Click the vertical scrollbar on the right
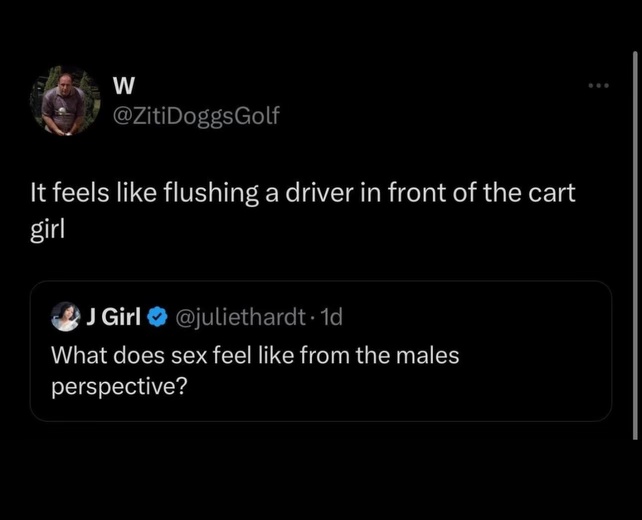Viewport: 642px width, 520px height. 636,240
